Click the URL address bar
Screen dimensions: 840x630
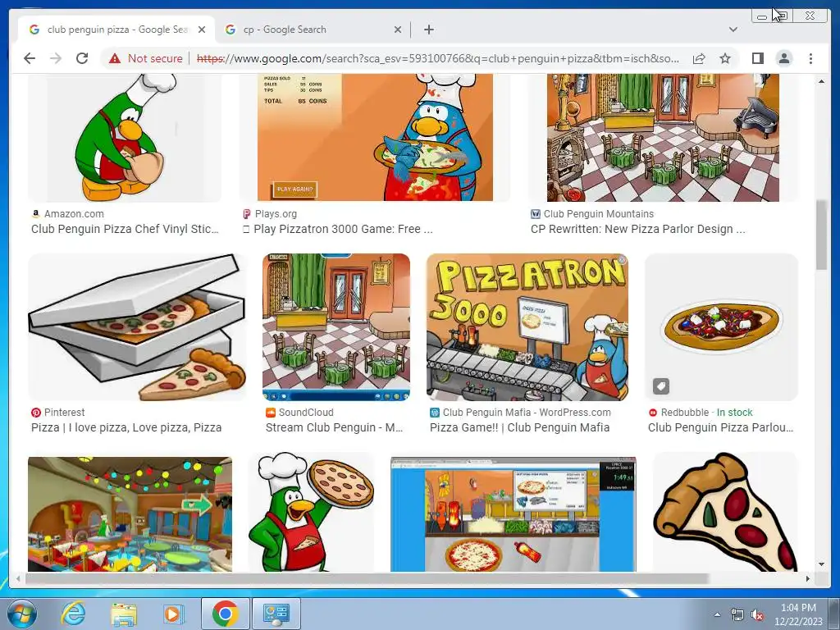pos(437,58)
